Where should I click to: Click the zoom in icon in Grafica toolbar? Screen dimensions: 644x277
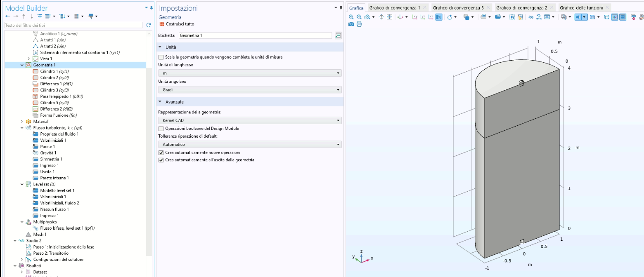pyautogui.click(x=351, y=17)
